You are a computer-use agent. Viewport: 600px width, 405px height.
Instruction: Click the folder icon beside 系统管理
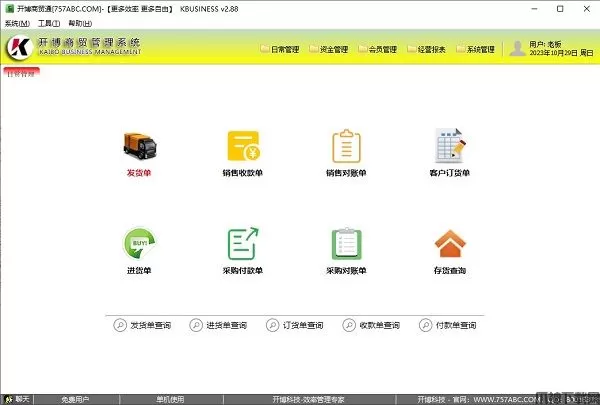click(x=461, y=49)
